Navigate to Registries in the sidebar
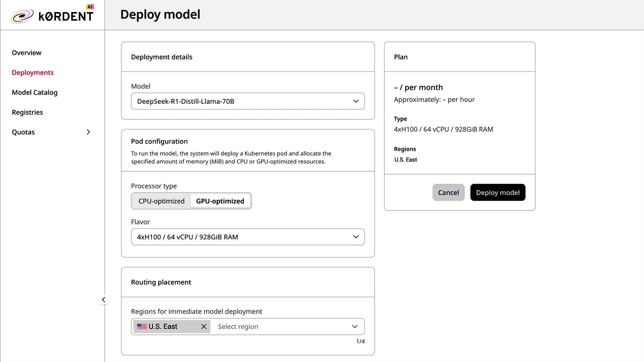Viewport: 644px width, 362px height. point(27,112)
